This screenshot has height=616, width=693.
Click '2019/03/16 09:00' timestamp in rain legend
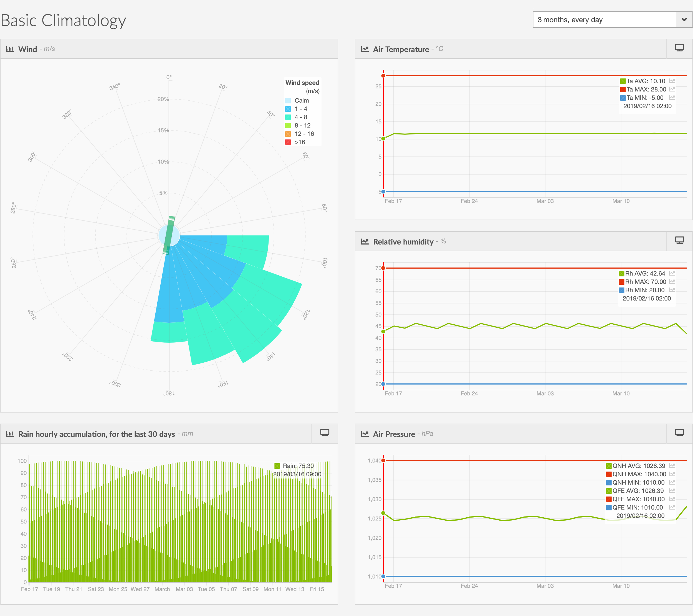[297, 474]
